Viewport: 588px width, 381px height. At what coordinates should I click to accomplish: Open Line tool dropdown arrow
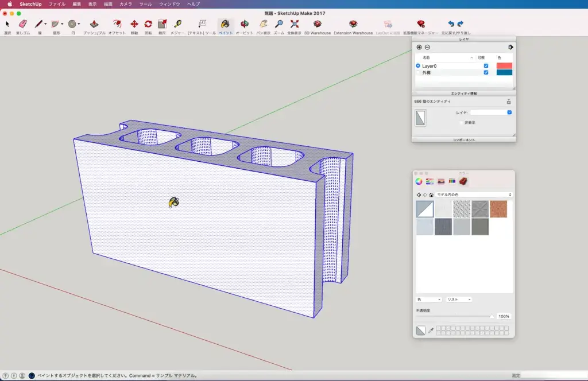click(45, 24)
